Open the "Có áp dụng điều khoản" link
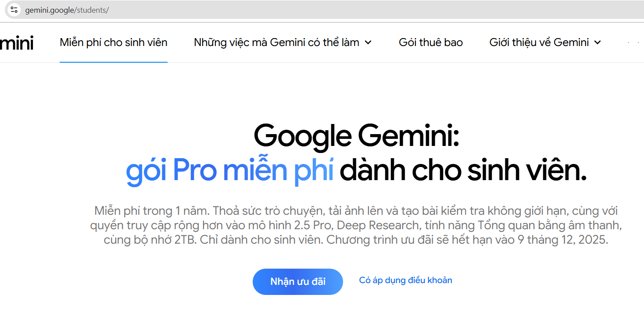This screenshot has width=644, height=330. click(405, 280)
